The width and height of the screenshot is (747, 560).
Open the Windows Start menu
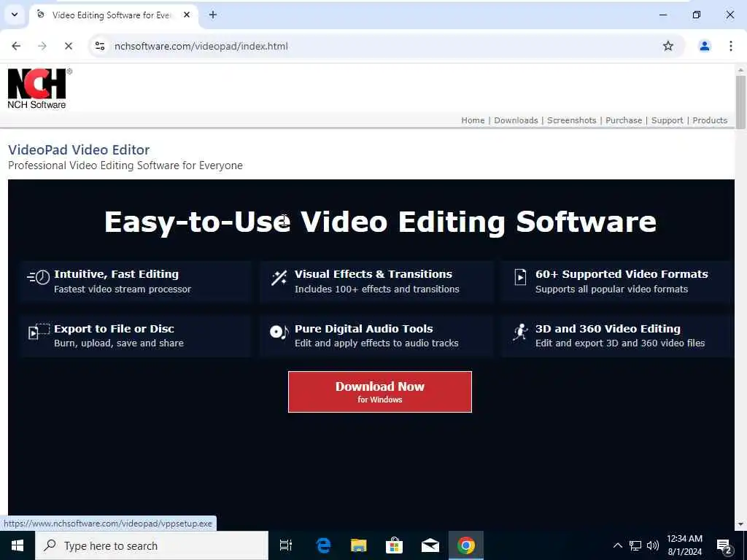coord(18,545)
